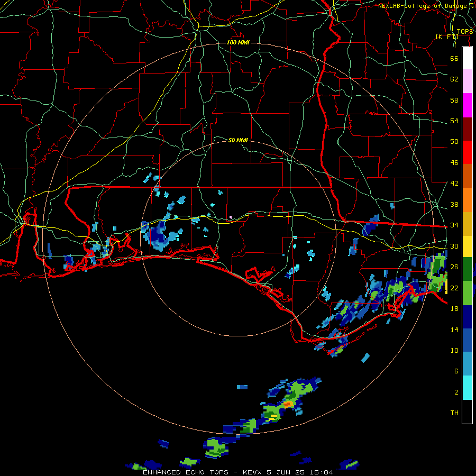Viewport: 476px width, 476px height.
Task: Click the black TH threshold swatch
Action: pyautogui.click(x=467, y=411)
